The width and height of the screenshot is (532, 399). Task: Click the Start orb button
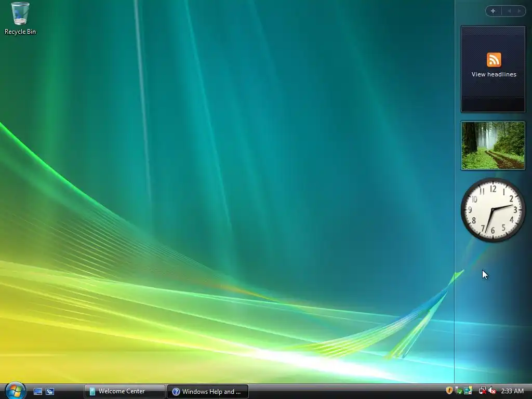pyautogui.click(x=15, y=391)
